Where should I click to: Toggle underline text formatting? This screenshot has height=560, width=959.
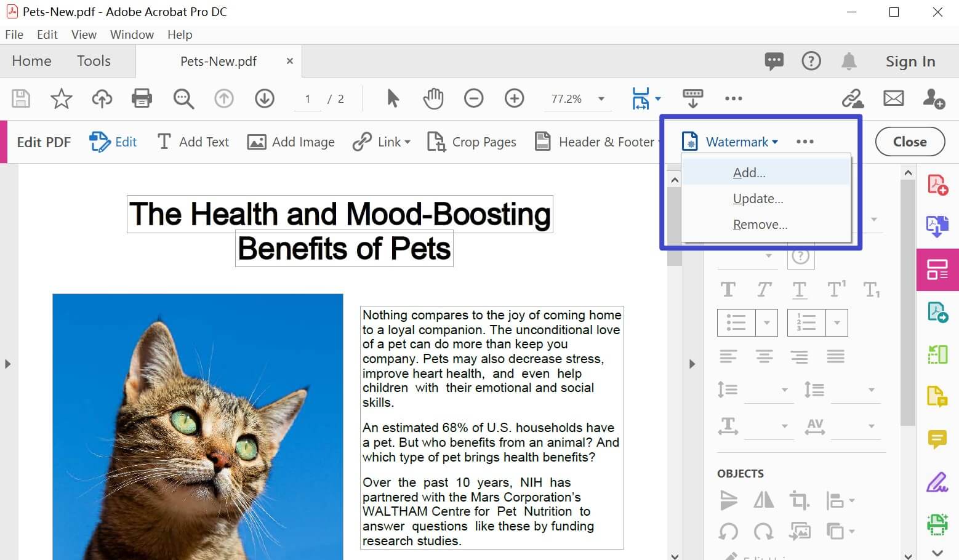800,289
